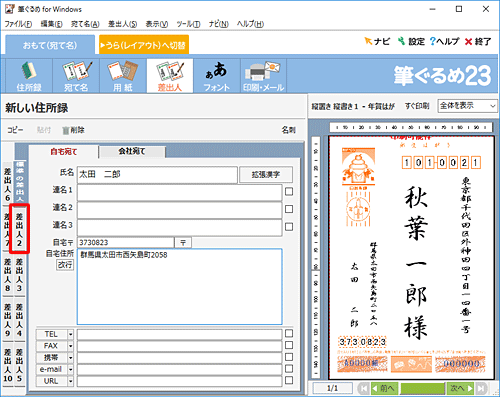Click the 終了 red X button

pos(478,41)
